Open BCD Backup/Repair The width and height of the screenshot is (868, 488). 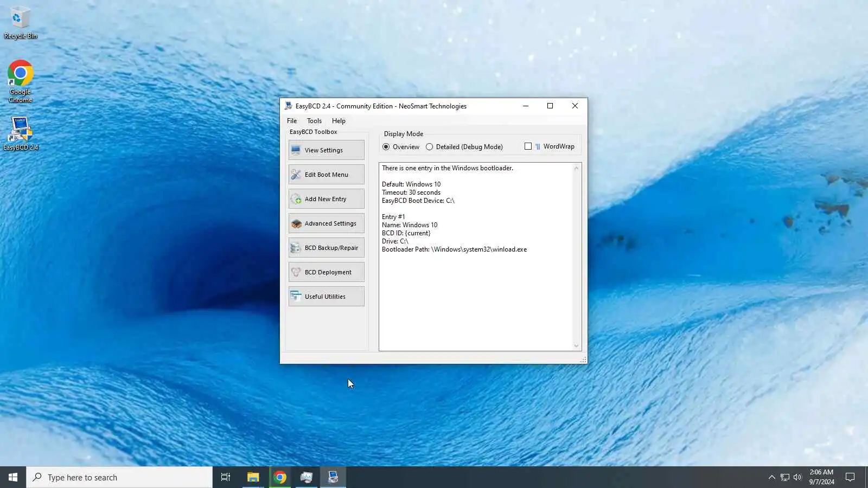(x=326, y=248)
